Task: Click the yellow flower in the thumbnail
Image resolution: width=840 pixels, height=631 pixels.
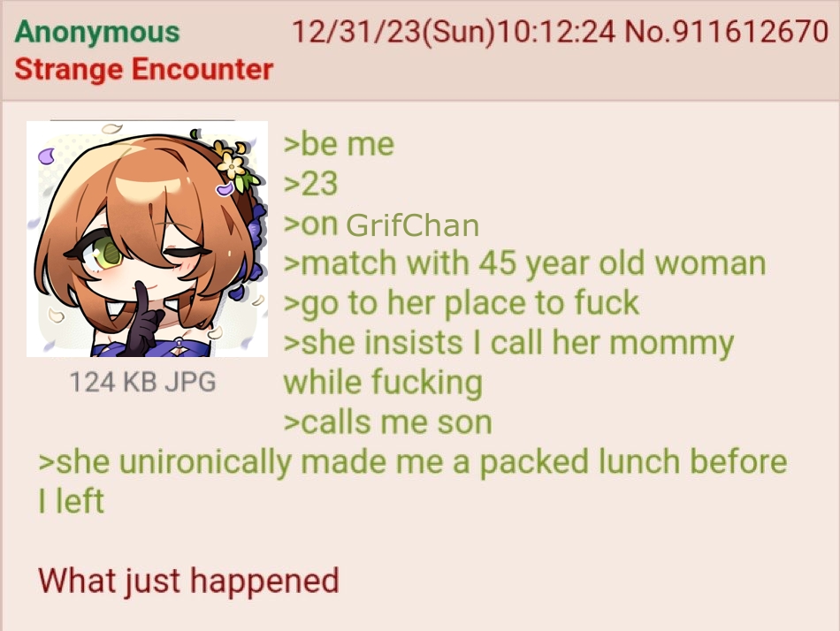Action: point(232,163)
